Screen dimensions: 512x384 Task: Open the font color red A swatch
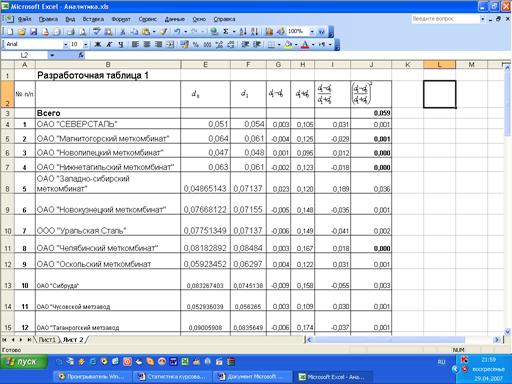coord(305,44)
